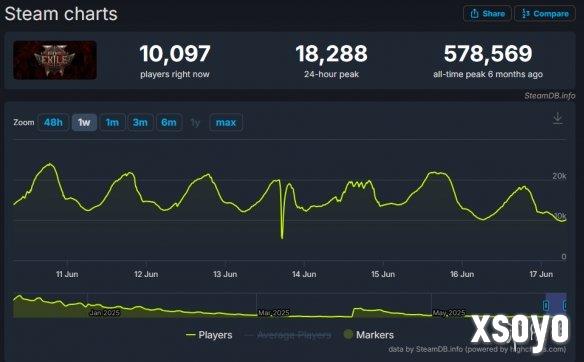Open the Compare button
Image resolution: width=584 pixels, height=362 pixels.
(x=545, y=14)
